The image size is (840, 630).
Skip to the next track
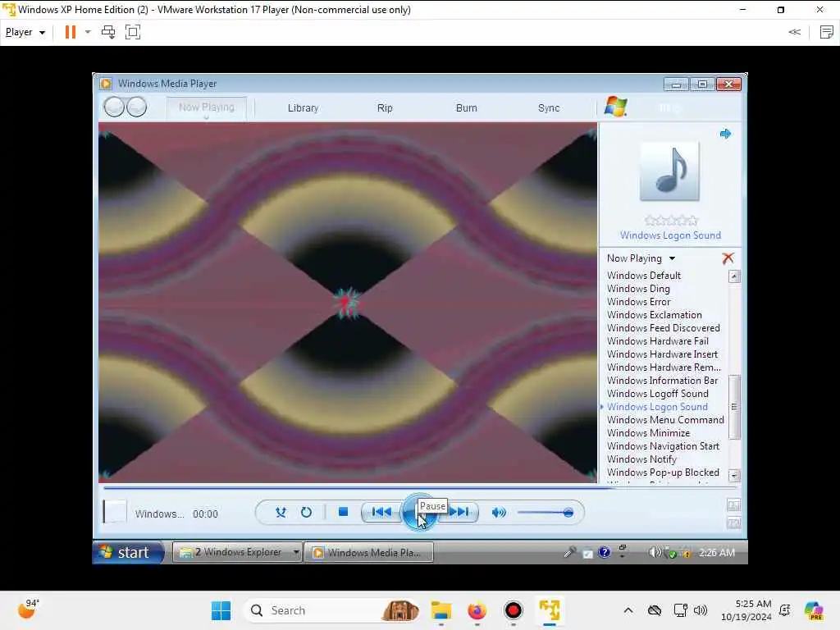[x=459, y=512]
